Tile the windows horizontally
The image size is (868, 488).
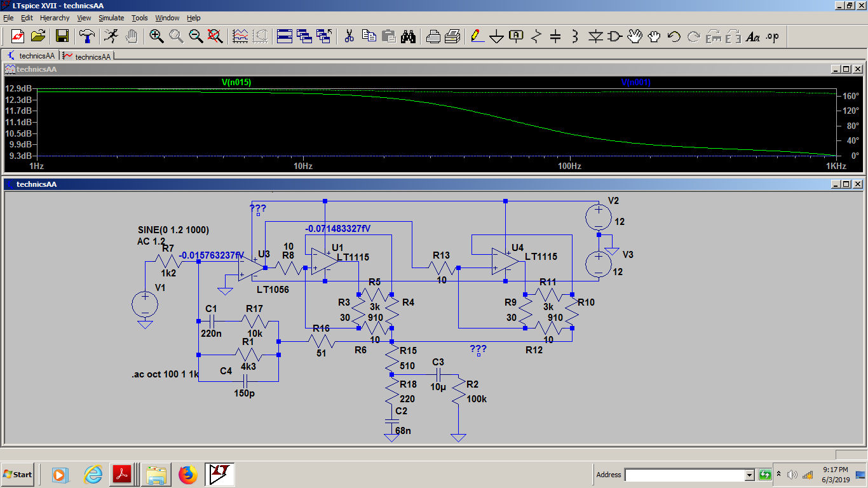click(x=285, y=36)
